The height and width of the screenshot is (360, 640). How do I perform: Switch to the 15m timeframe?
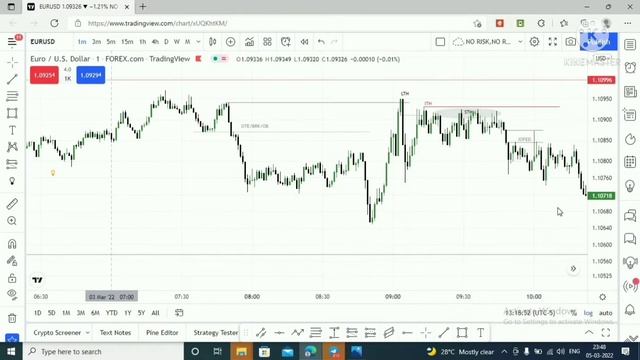[127, 42]
